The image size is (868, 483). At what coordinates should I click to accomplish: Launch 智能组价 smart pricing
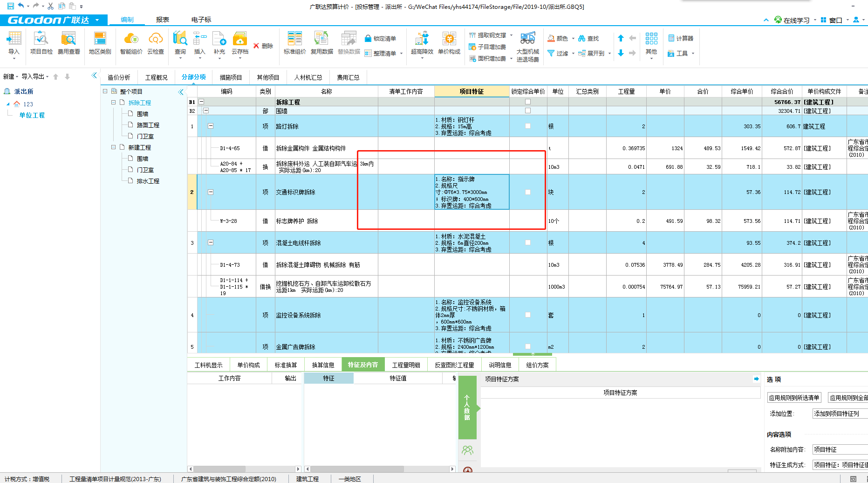131,43
